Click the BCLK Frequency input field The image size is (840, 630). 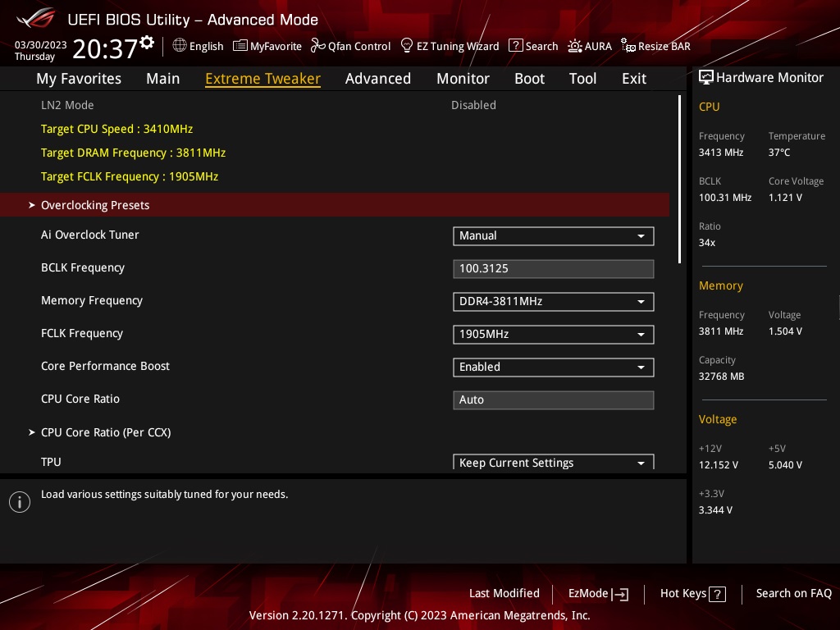pyautogui.click(x=554, y=269)
